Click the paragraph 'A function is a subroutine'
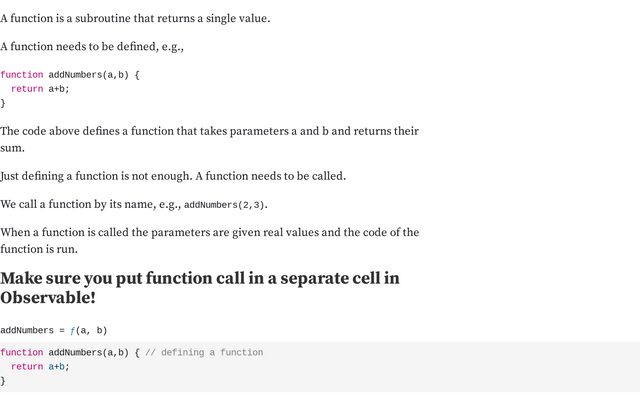This screenshot has width=640, height=400. [x=135, y=18]
